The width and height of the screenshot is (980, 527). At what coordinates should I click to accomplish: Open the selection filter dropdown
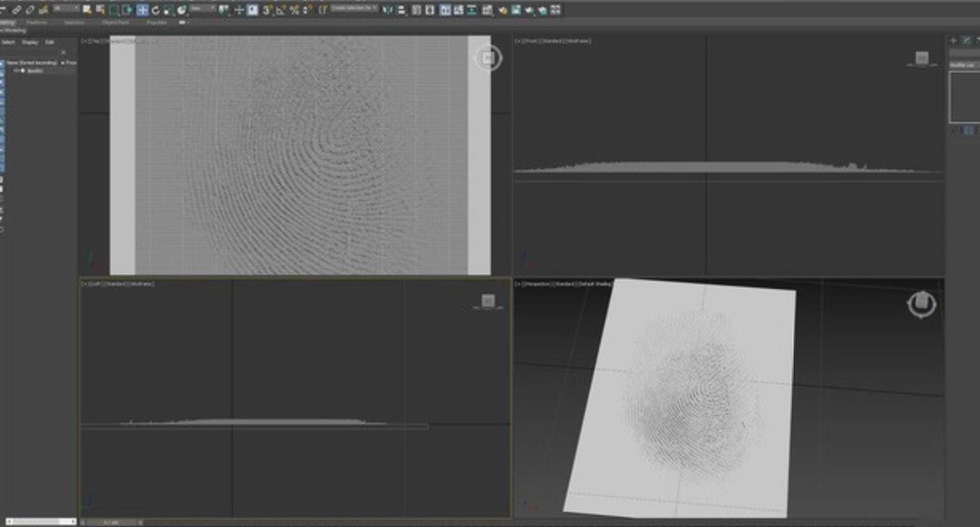point(66,9)
